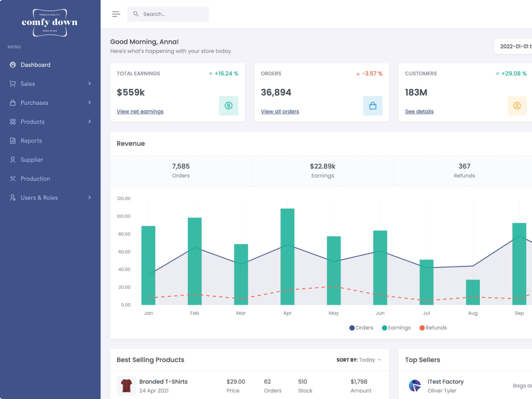The image size is (532, 399).
Task: Click the comfy down logo
Action: (49, 22)
